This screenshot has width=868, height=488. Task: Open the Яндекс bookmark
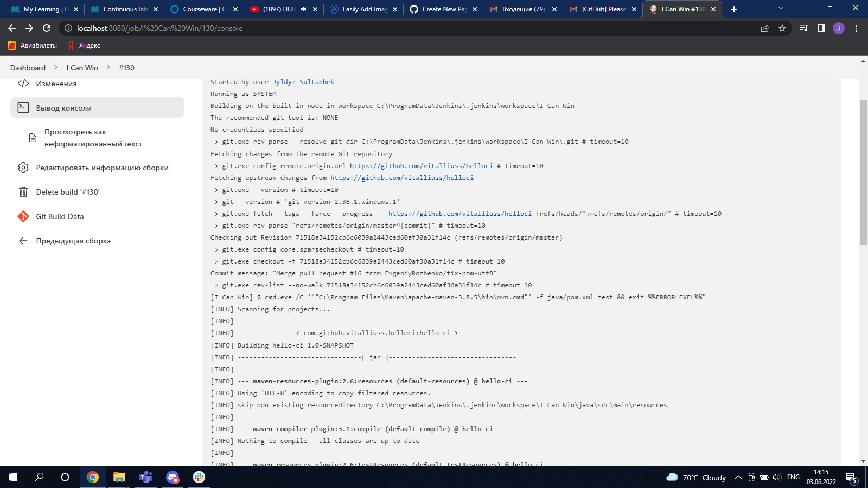[84, 46]
